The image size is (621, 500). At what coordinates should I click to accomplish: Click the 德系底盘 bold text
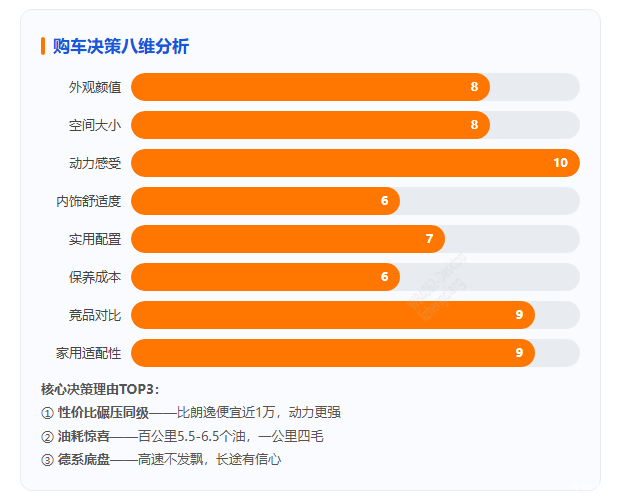(x=84, y=460)
